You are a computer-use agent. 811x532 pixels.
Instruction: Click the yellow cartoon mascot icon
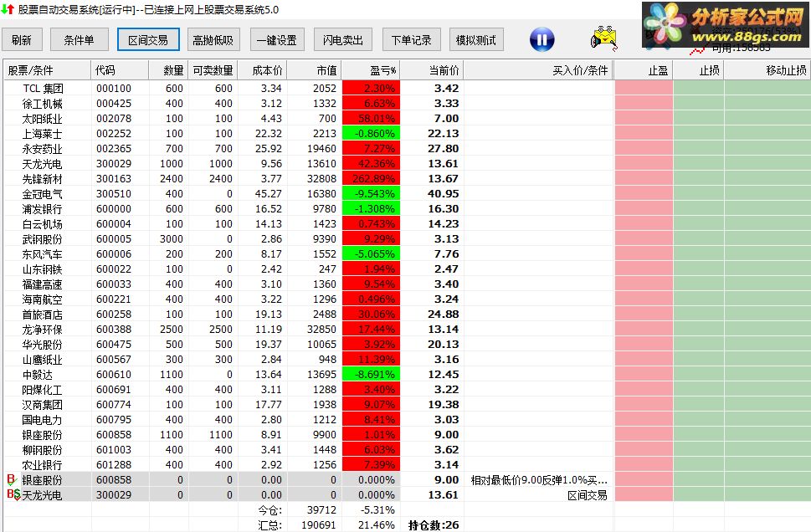pos(603,38)
